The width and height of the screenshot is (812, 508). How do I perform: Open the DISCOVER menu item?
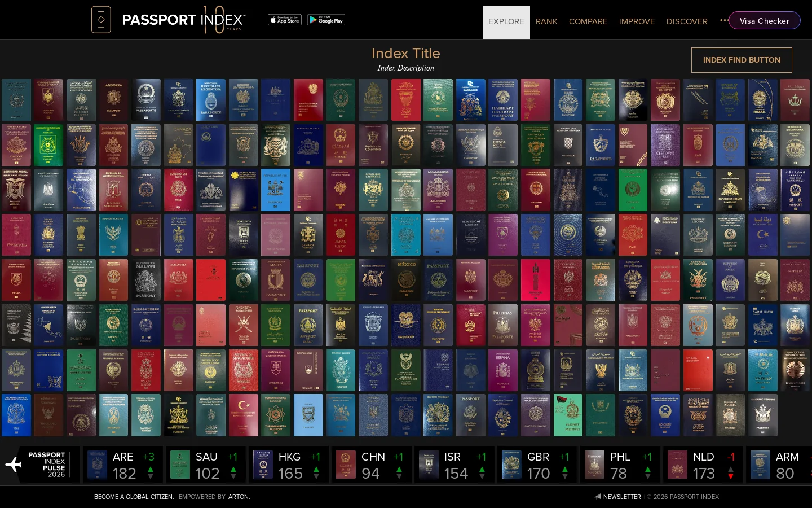(687, 21)
